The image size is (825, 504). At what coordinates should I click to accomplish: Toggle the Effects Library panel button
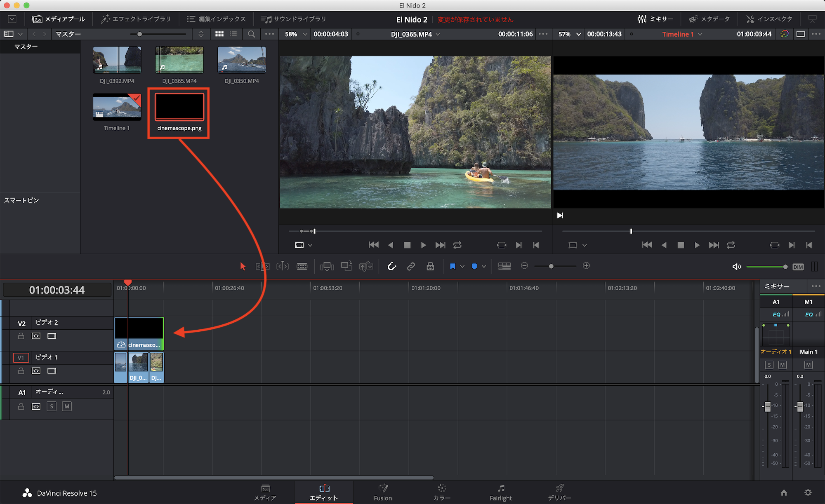click(x=136, y=19)
